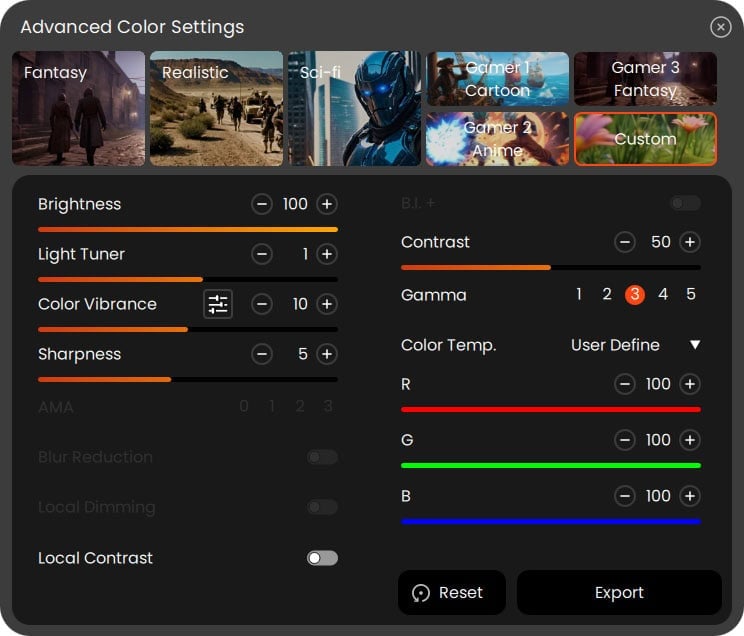Screen dimensions: 744x636
Task: Export the color settings
Action: (619, 592)
